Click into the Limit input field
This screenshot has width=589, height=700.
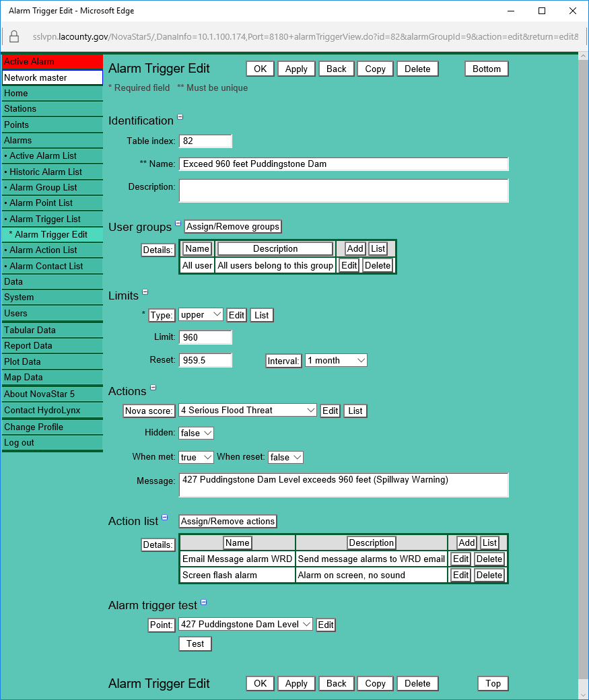[205, 337]
